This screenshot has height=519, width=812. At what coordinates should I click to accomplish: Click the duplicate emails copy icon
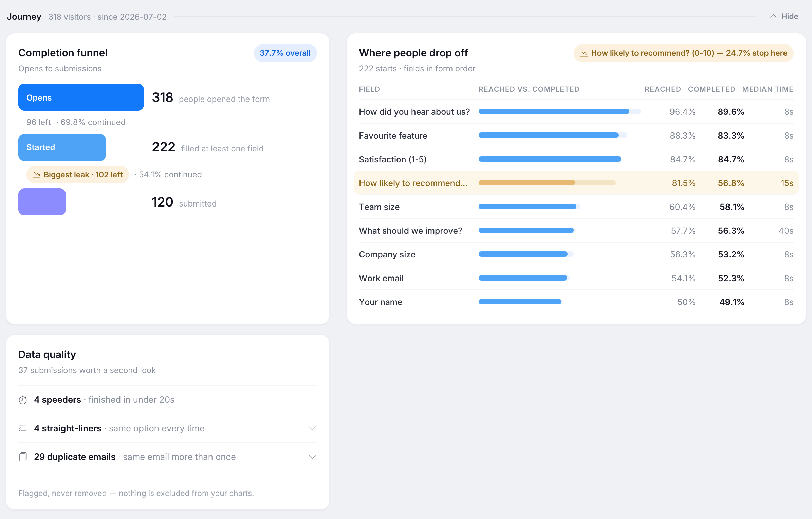click(x=23, y=457)
